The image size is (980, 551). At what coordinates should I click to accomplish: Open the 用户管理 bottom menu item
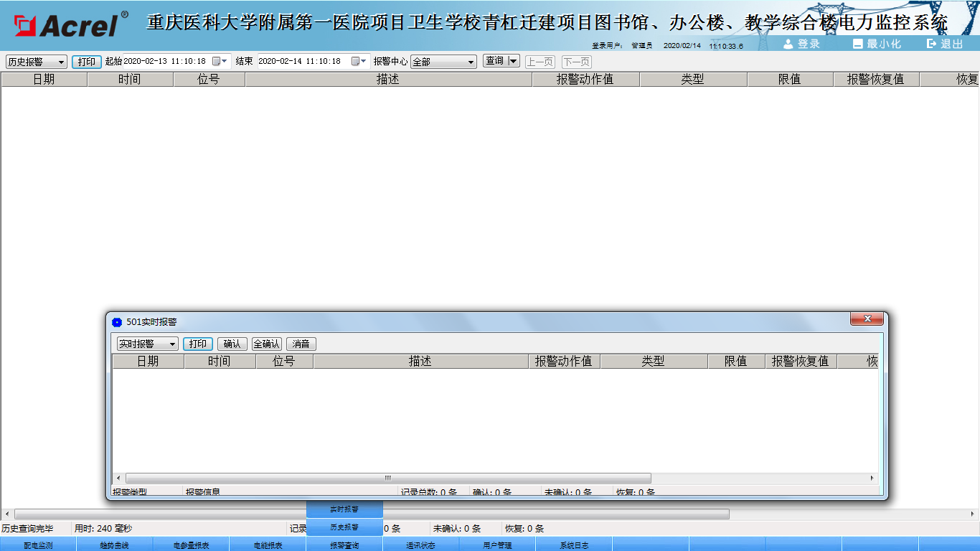click(x=497, y=545)
